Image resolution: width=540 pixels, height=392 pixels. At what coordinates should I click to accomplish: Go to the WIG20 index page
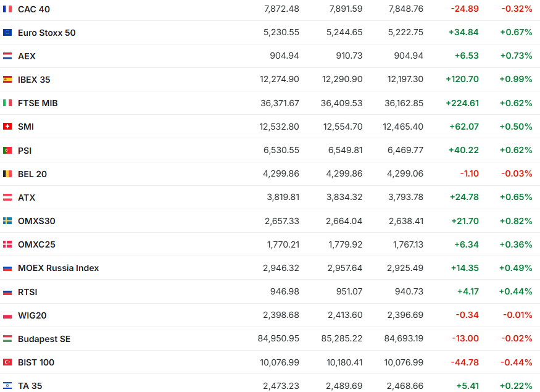tap(32, 315)
